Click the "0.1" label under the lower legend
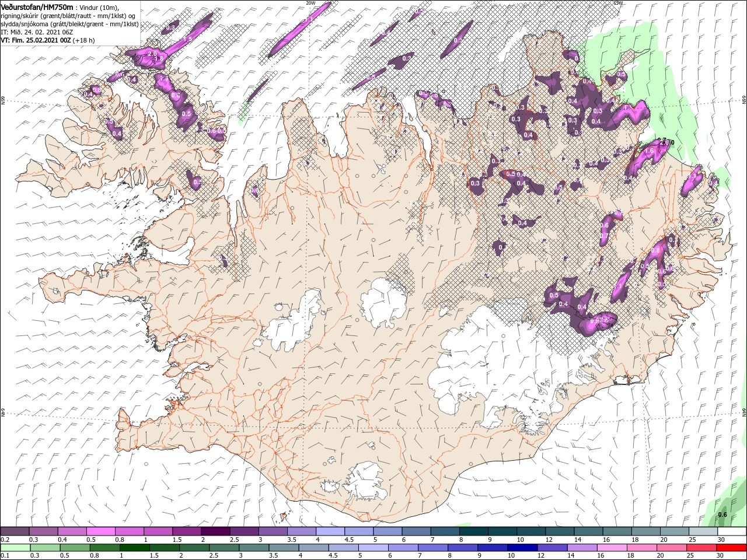Viewport: 747px width, 560px height. pos(5,556)
